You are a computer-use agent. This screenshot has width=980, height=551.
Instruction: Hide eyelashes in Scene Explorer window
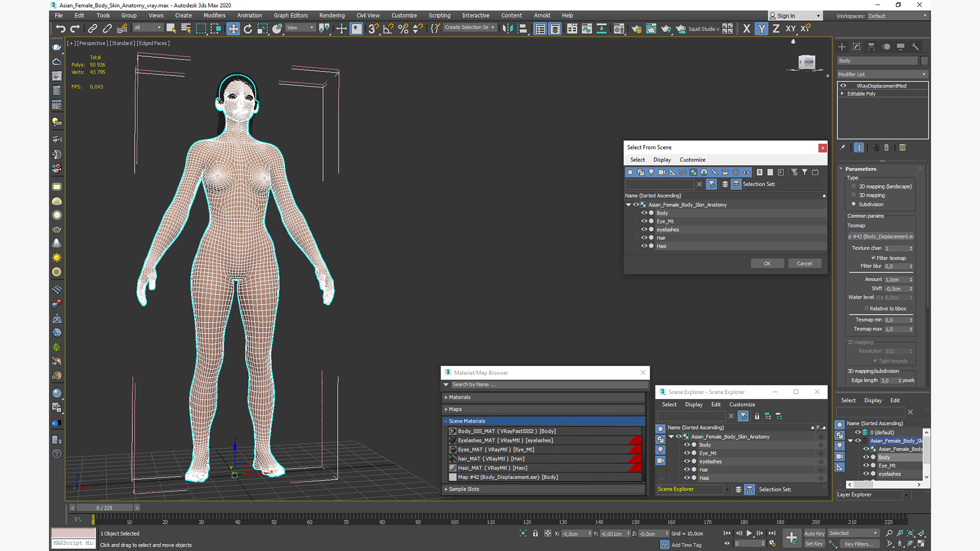coord(687,461)
